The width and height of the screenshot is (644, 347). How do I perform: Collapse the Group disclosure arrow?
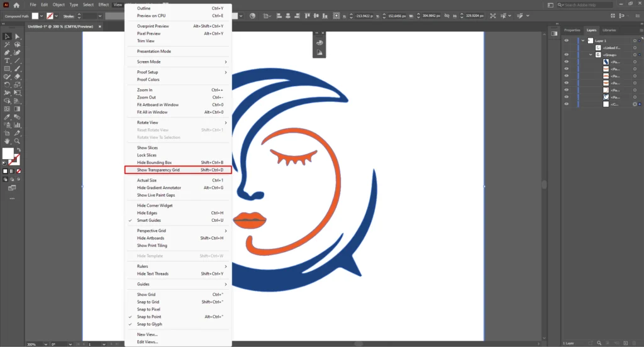tap(591, 55)
